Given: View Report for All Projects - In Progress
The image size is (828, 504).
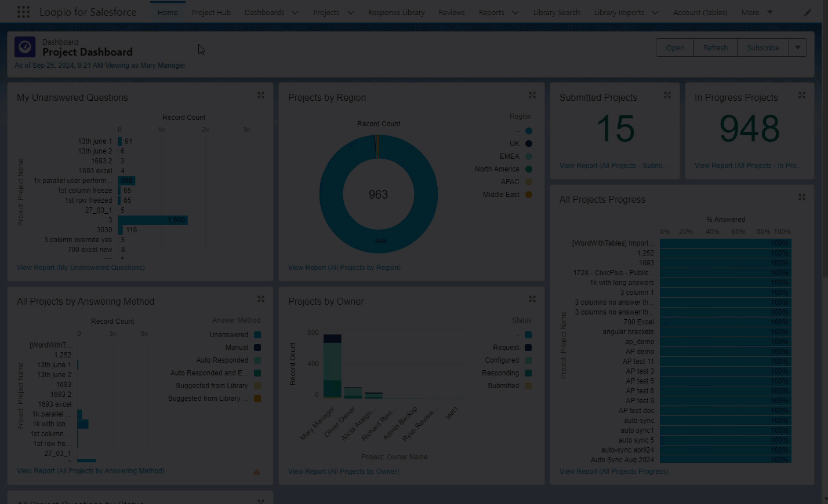Looking at the screenshot, I should [749, 166].
